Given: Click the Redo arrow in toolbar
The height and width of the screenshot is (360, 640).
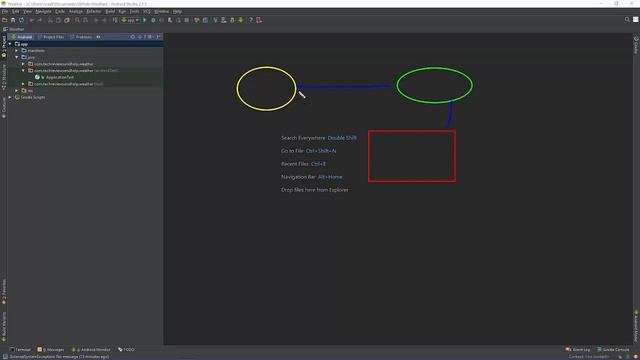Looking at the screenshot, I should [x=40, y=20].
